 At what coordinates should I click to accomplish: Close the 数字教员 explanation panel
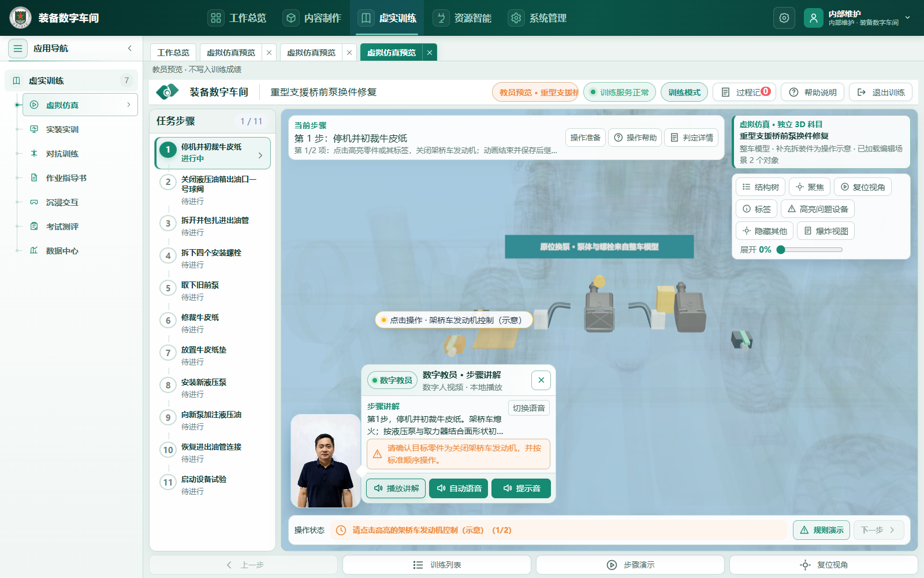click(x=541, y=380)
